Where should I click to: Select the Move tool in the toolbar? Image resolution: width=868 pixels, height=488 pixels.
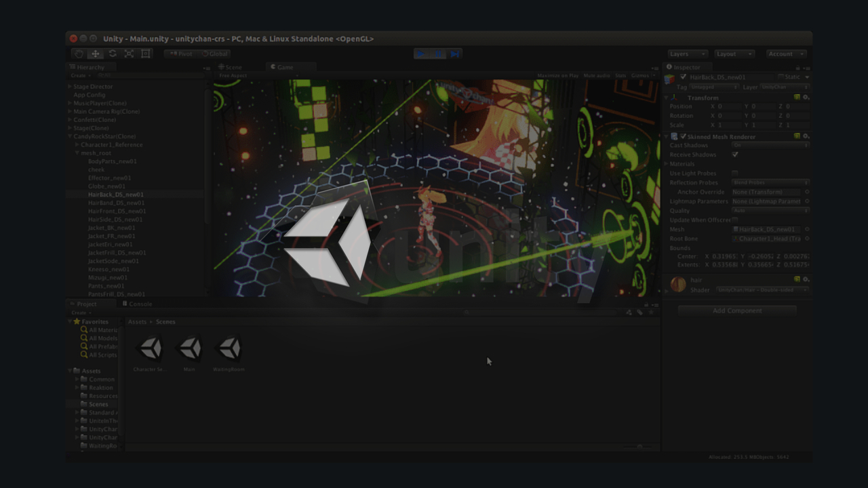click(x=96, y=53)
